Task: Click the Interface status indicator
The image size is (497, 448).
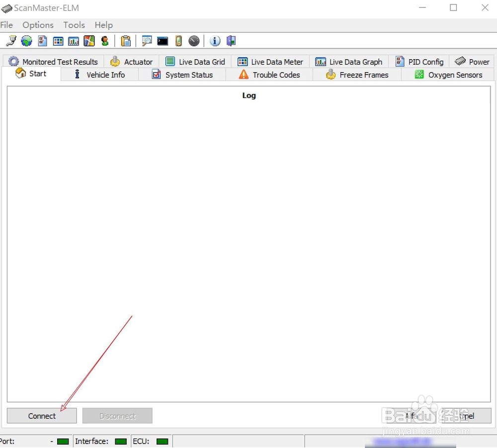Action: [x=121, y=442]
